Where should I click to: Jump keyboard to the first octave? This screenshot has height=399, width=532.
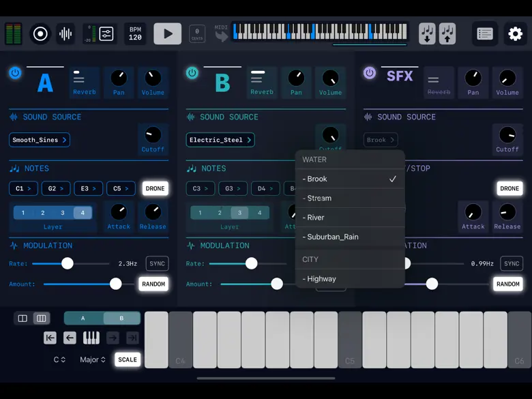50,338
